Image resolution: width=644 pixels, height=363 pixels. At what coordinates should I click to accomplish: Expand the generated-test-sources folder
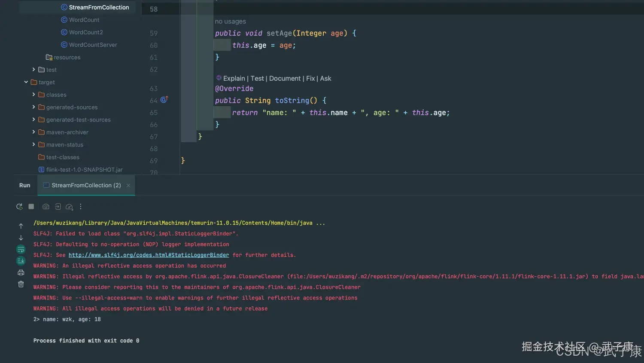coord(33,119)
